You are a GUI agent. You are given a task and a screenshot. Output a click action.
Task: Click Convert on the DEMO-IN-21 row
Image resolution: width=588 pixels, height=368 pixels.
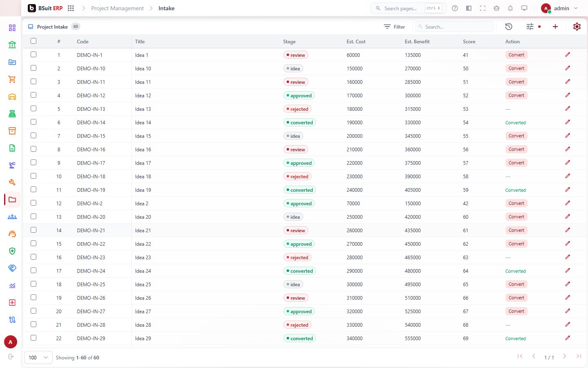[517, 230]
